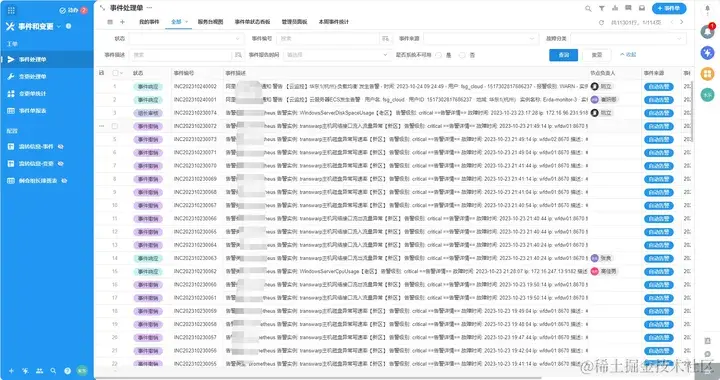Expand the 事件和变更 workspace chevron
This screenshot has width=720, height=380.
(58, 27)
